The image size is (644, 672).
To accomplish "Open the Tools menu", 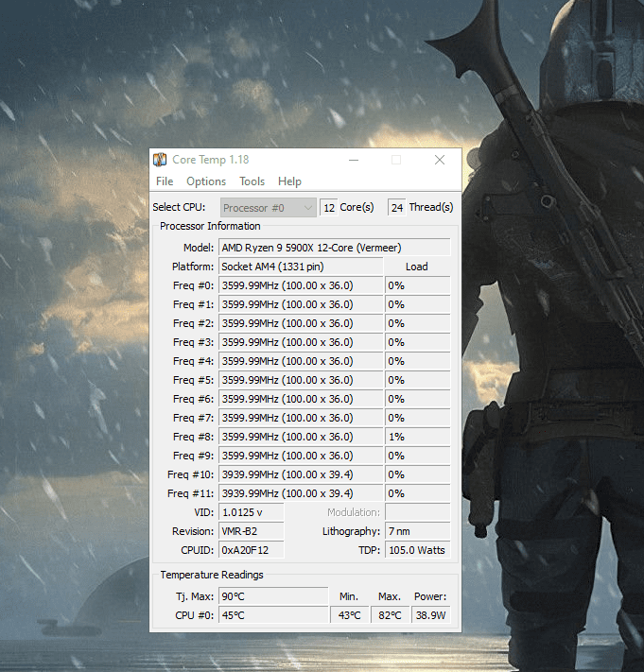I will [x=252, y=181].
